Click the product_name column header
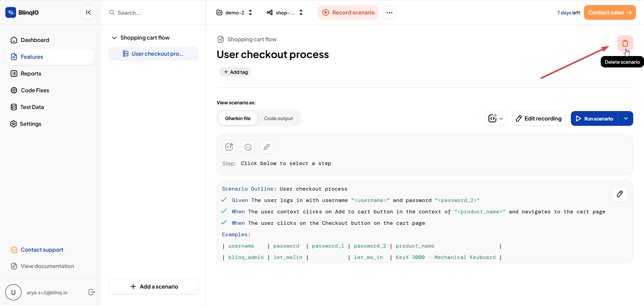644x306 pixels. coord(415,246)
